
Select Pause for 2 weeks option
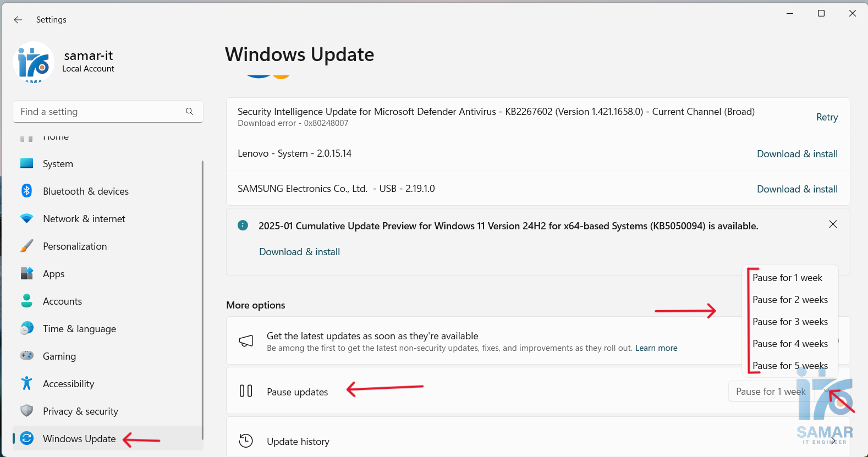click(790, 300)
